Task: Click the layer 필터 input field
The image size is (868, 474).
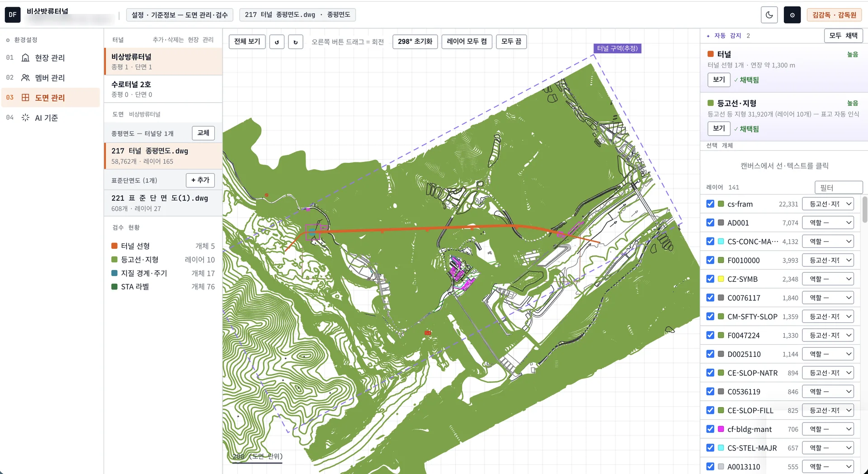Action: tap(839, 187)
